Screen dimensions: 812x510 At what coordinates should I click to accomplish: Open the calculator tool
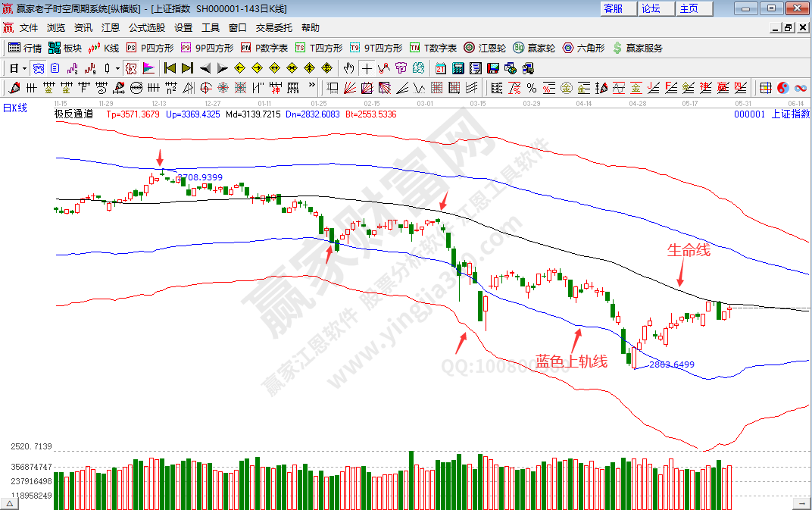pyautogui.click(x=458, y=68)
